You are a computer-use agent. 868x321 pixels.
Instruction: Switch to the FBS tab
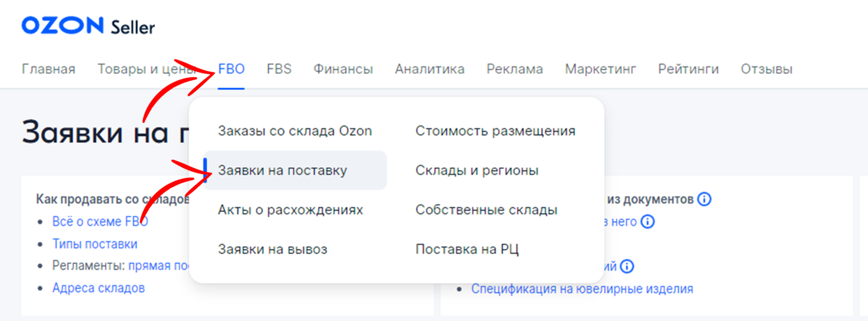[x=279, y=69]
